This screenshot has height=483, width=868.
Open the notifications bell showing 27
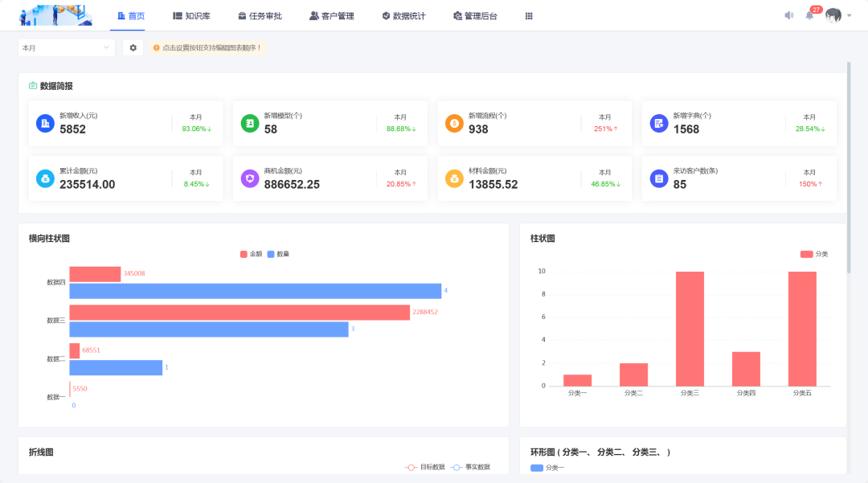[x=810, y=14]
